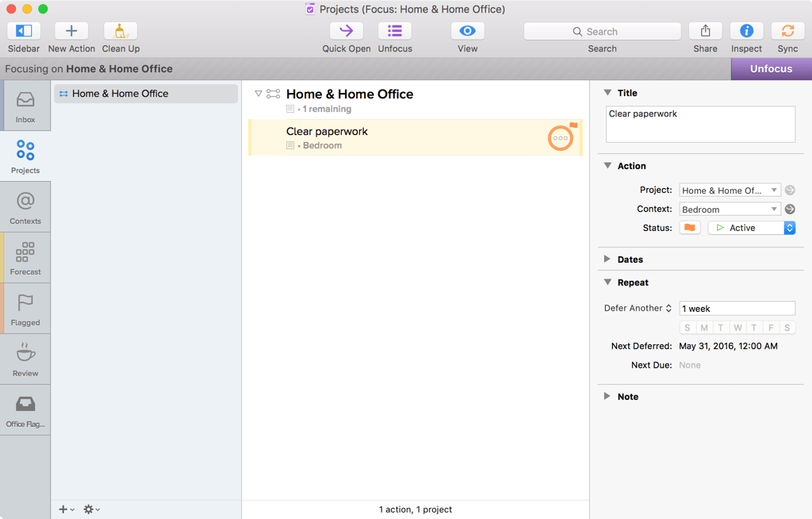This screenshot has width=812, height=519.
Task: Open the Defer Another repeat type popup
Action: (638, 308)
